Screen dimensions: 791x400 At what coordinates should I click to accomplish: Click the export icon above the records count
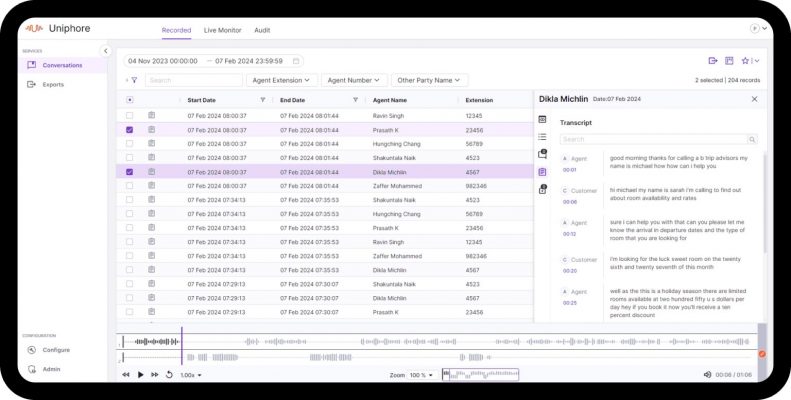(x=713, y=61)
